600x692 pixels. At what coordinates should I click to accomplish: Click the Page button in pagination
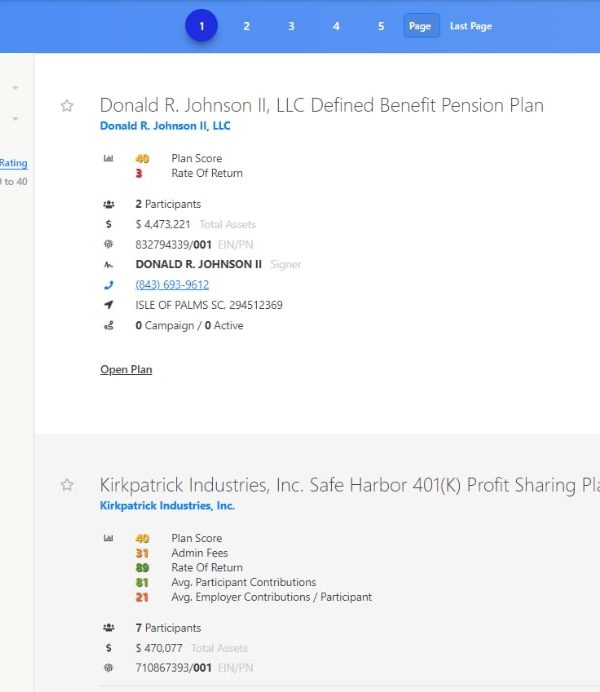pos(421,26)
